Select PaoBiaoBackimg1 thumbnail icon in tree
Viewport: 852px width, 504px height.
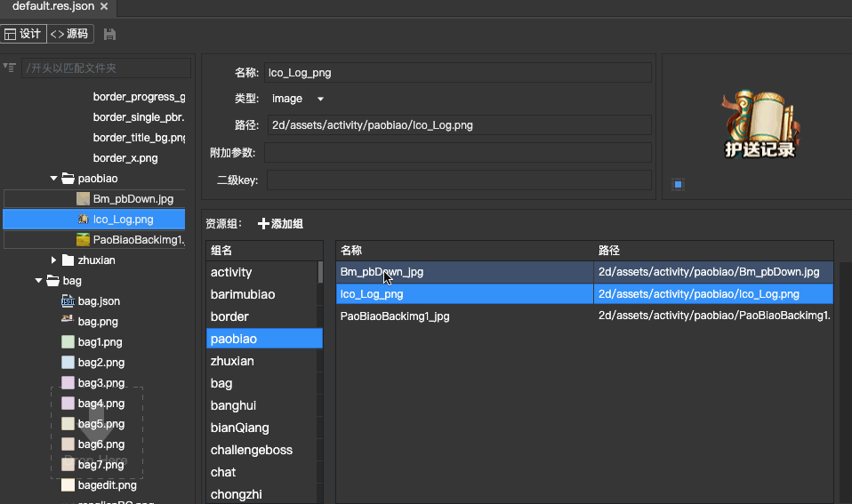pos(83,239)
